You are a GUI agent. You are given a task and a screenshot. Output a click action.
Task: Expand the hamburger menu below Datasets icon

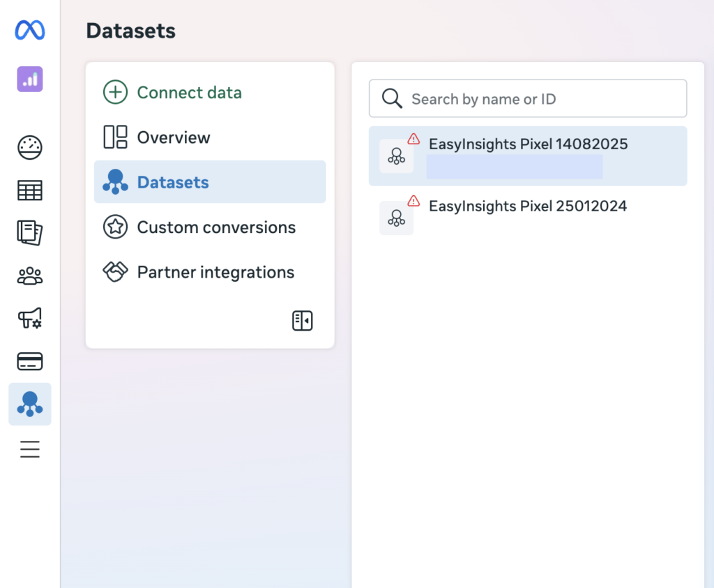[x=29, y=449]
